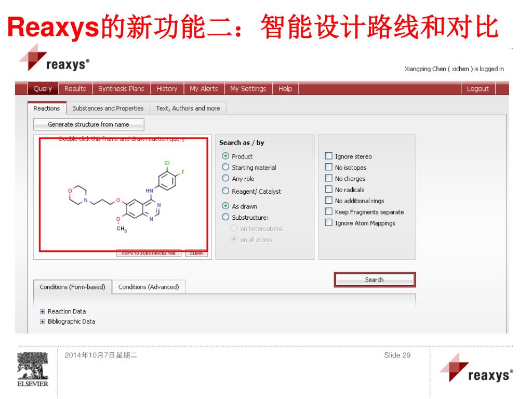Click the 'Search as / by' heading
The height and width of the screenshot is (399, 532).
click(242, 143)
